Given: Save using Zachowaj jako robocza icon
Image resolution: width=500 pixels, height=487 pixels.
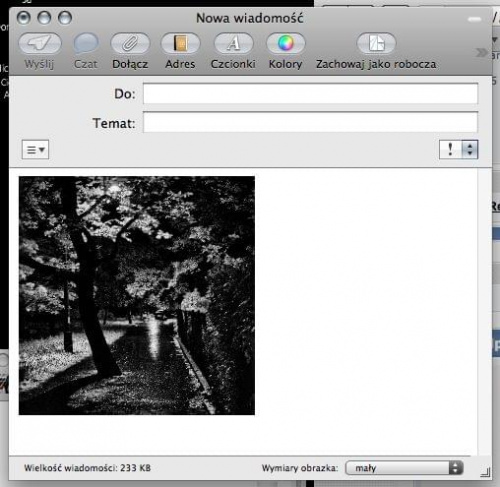Looking at the screenshot, I should [x=376, y=43].
